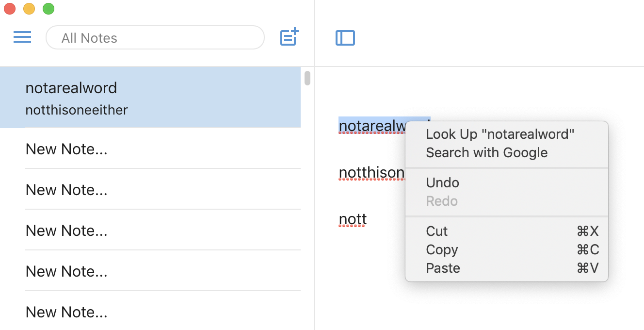Choose Copy from the context menu
This screenshot has height=330, width=644.
(x=441, y=249)
